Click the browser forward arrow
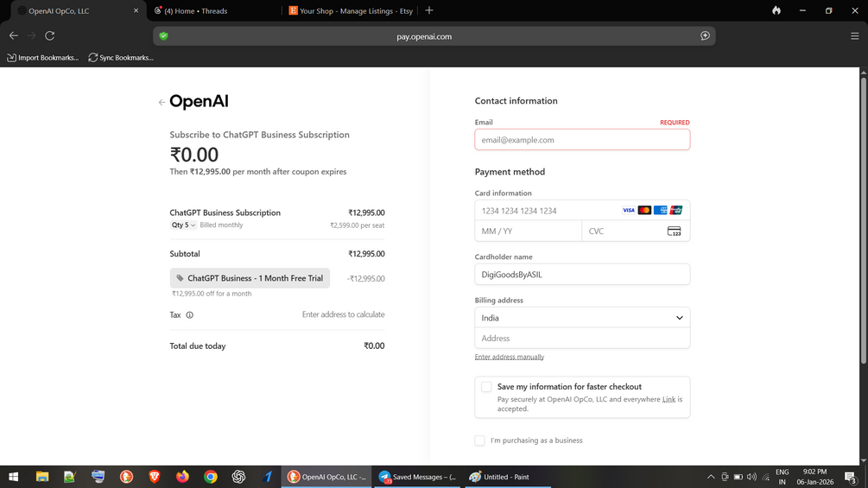This screenshot has height=488, width=868. click(32, 35)
